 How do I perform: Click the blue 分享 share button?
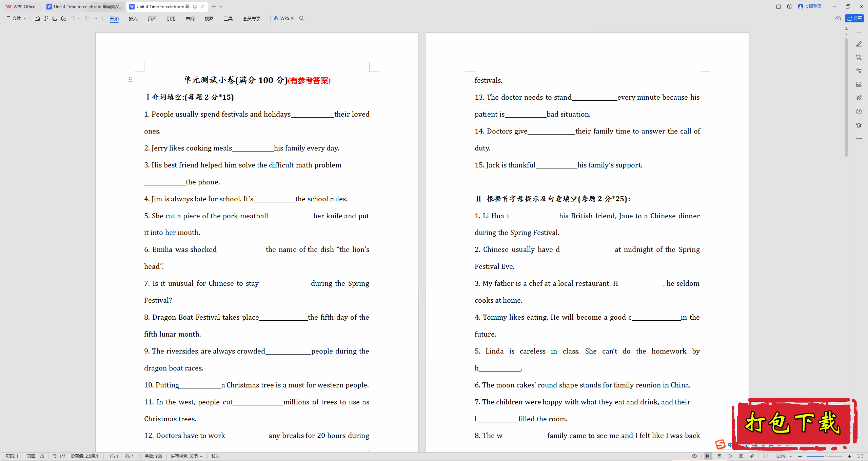pos(854,18)
